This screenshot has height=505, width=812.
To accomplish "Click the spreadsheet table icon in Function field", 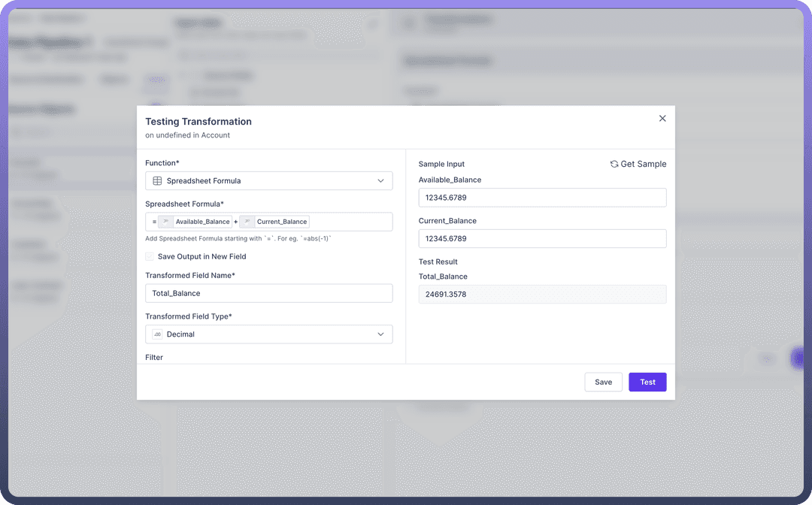I will tap(157, 181).
